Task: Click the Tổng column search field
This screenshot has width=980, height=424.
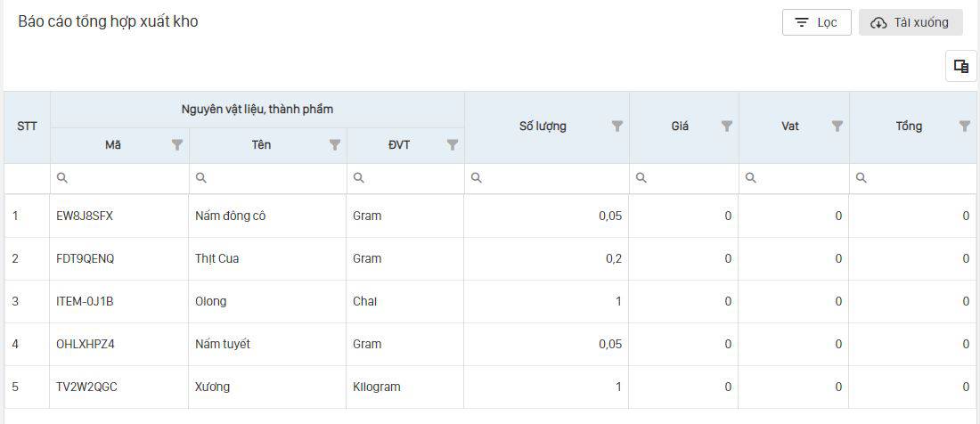Action: pyautogui.click(x=919, y=178)
